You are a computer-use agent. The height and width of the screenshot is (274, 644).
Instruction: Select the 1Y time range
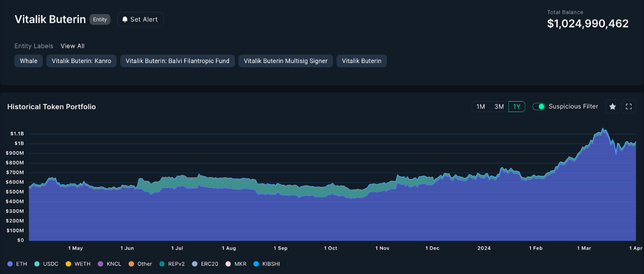coord(517,107)
